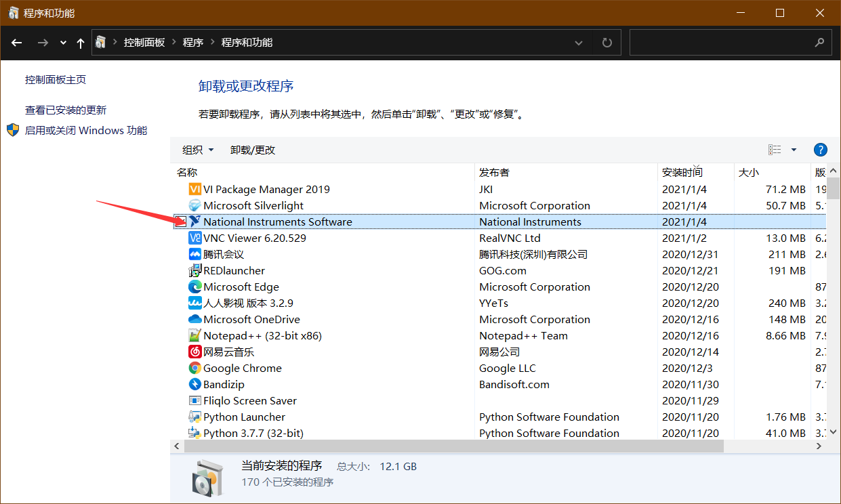Viewport: 841px width, 504px height.
Task: Open help with the blue question mark
Action: 820,150
